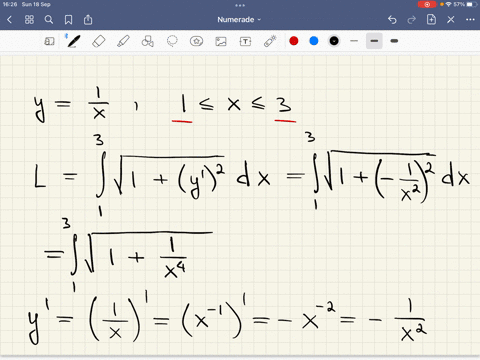Redo the last undone stroke
Image resolution: width=480 pixels, height=360 pixels.
[412, 20]
